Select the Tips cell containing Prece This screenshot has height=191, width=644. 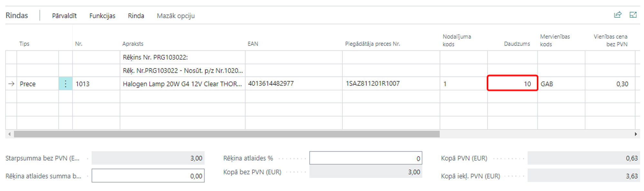37,84
